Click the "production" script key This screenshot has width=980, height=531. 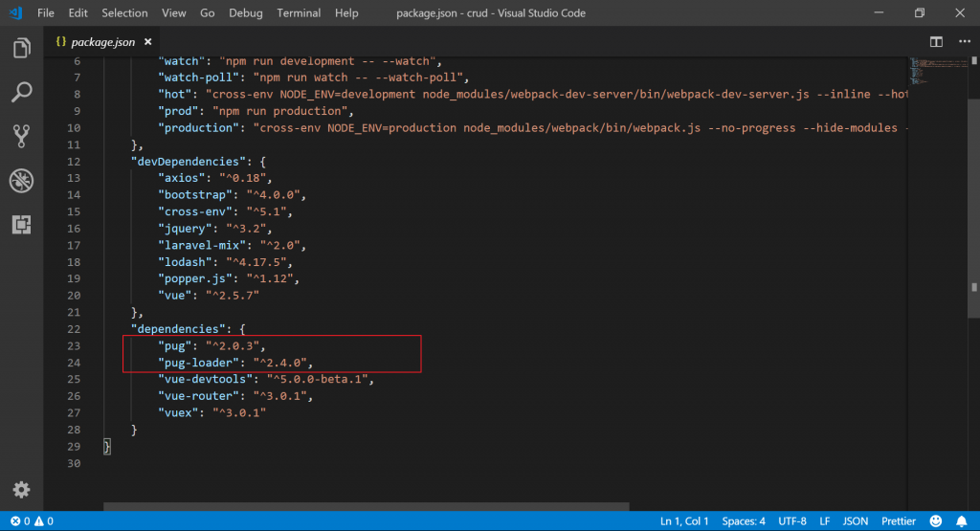point(199,128)
